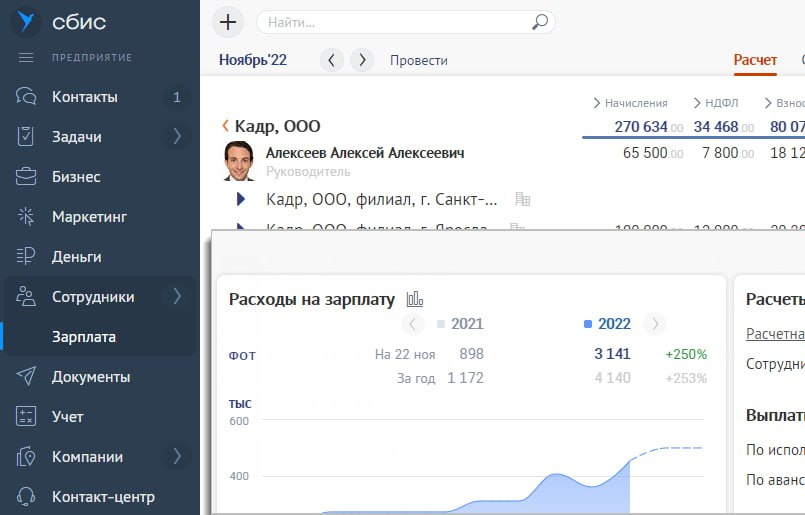
Task: Click the search magnifier icon
Action: (x=540, y=21)
